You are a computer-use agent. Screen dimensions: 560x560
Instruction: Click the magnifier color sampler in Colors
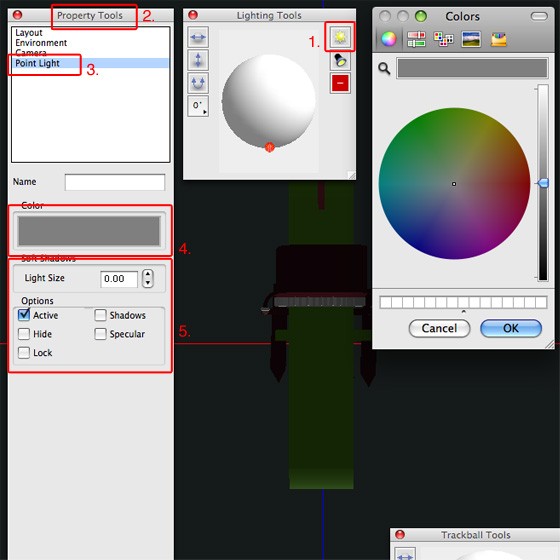pos(384,68)
